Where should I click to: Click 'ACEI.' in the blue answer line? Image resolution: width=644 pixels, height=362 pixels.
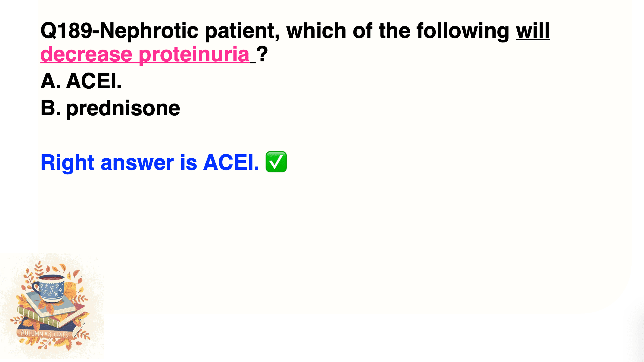pyautogui.click(x=231, y=162)
